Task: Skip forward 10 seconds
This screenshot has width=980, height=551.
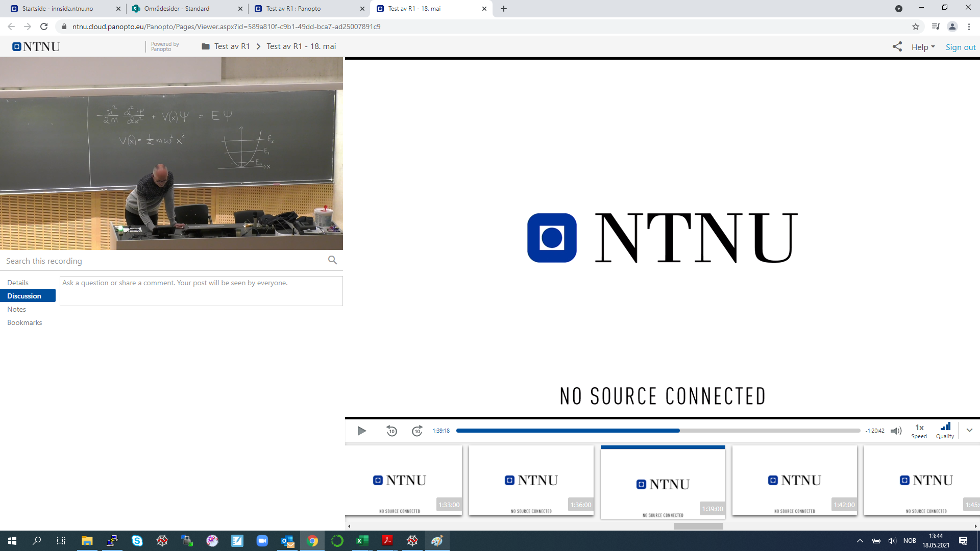Action: [417, 431]
